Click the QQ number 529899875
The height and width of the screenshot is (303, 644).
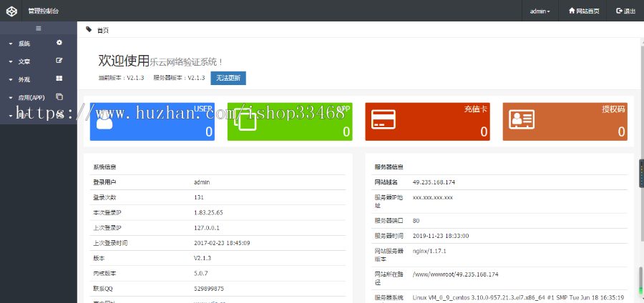(209, 288)
